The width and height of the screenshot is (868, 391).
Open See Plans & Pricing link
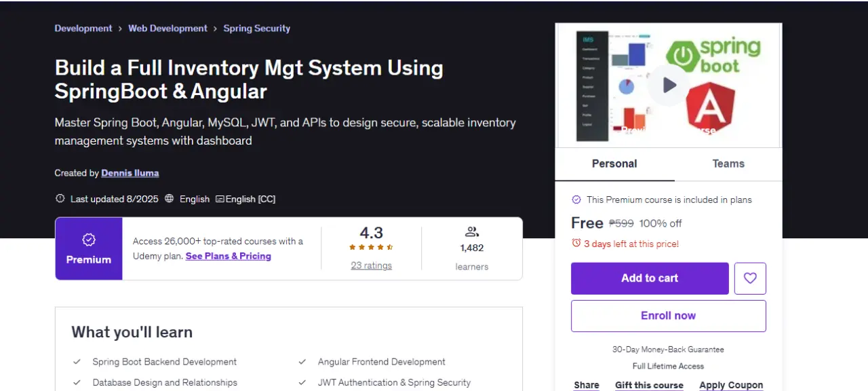coord(229,256)
